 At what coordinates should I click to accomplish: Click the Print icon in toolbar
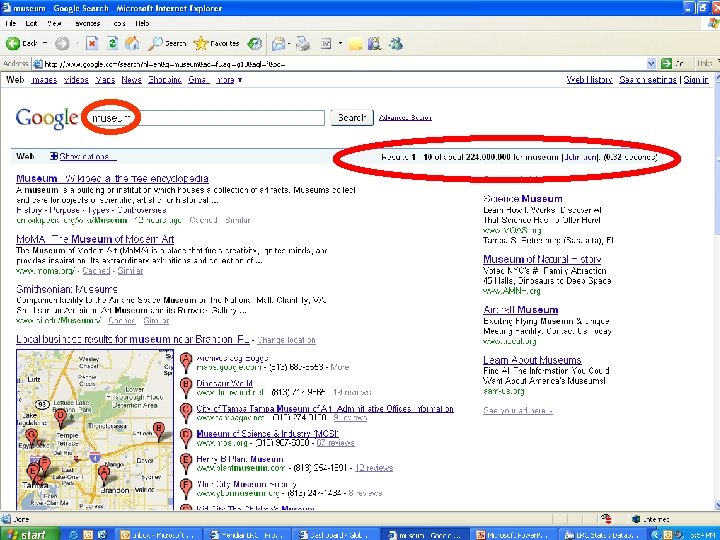[303, 44]
